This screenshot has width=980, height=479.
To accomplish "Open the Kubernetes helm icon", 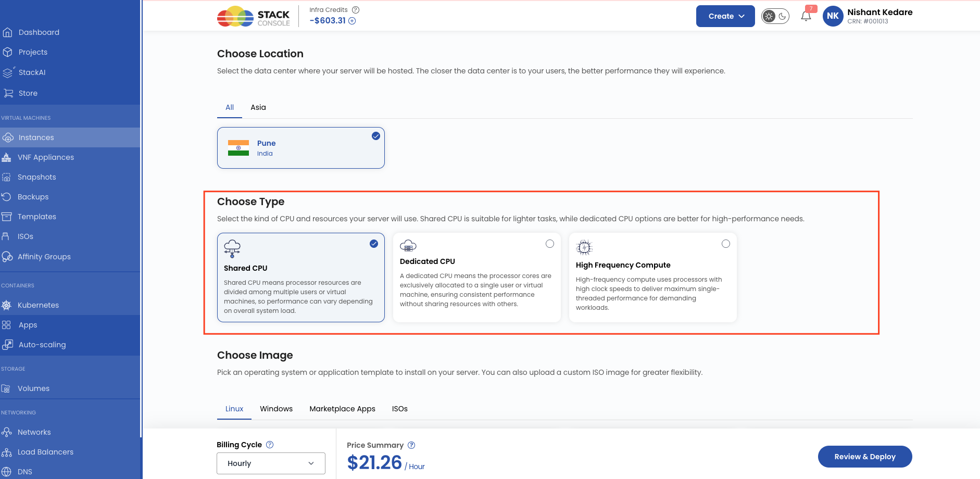I will [6, 305].
